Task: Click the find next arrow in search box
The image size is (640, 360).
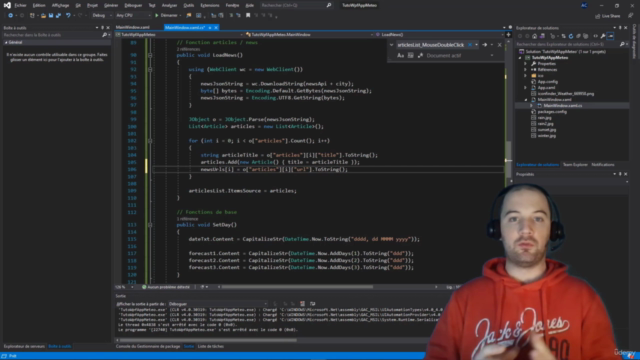Action: tap(484, 45)
